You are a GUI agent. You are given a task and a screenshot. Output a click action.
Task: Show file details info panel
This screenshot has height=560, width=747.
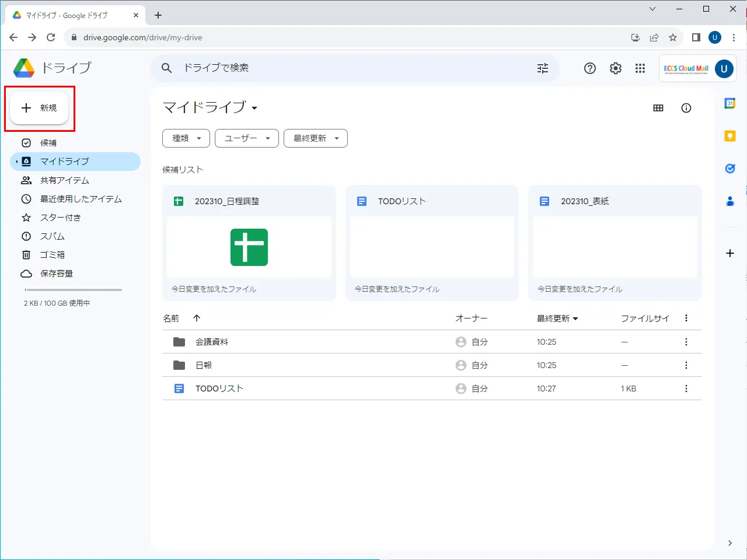pyautogui.click(x=686, y=108)
